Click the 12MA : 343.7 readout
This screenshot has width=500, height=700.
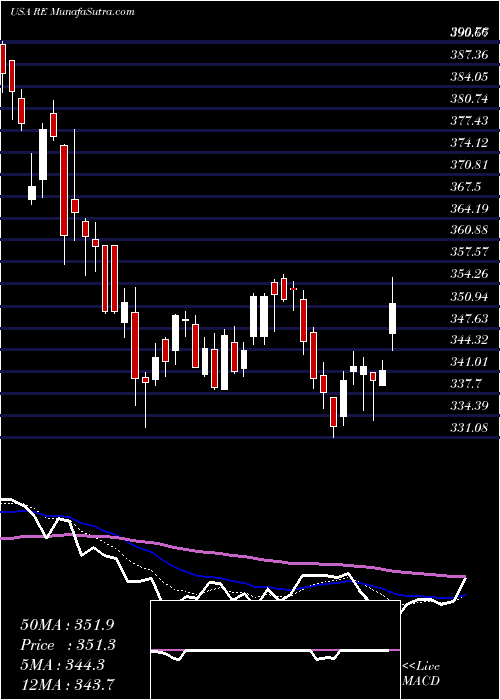(x=68, y=684)
